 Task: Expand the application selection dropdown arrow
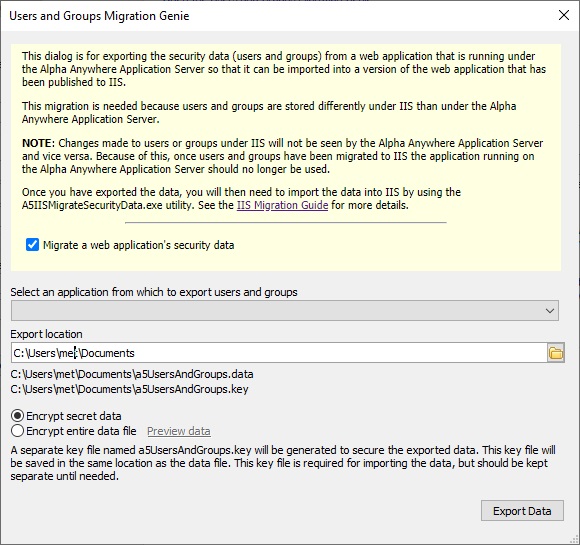coord(550,311)
